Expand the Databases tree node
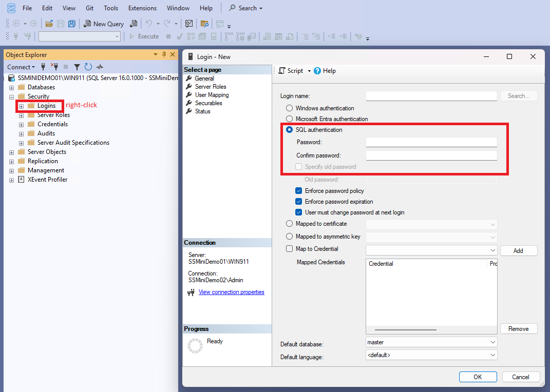 (x=12, y=88)
